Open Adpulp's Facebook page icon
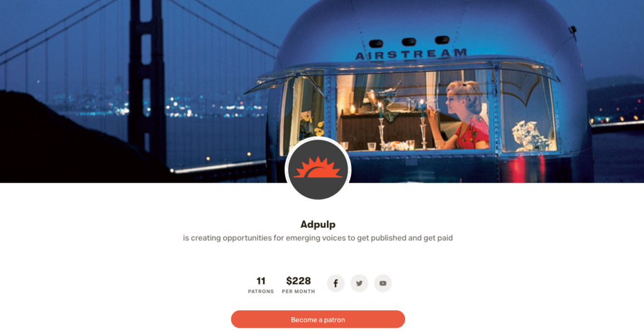Image resolution: width=644 pixels, height=331 pixels. point(336,283)
